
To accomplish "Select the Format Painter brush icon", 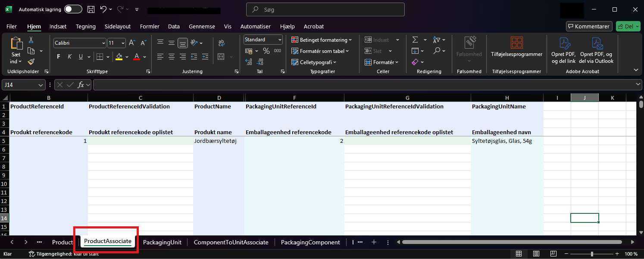I will coord(31,62).
